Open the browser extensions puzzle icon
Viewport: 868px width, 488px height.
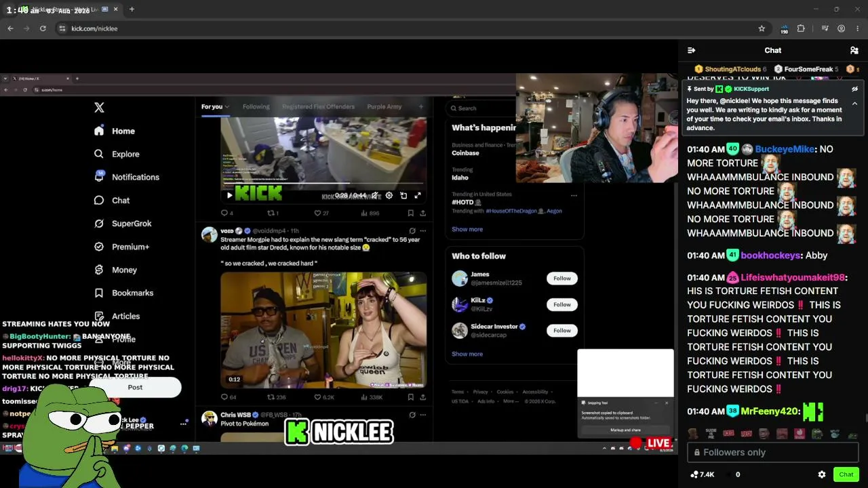tap(801, 28)
